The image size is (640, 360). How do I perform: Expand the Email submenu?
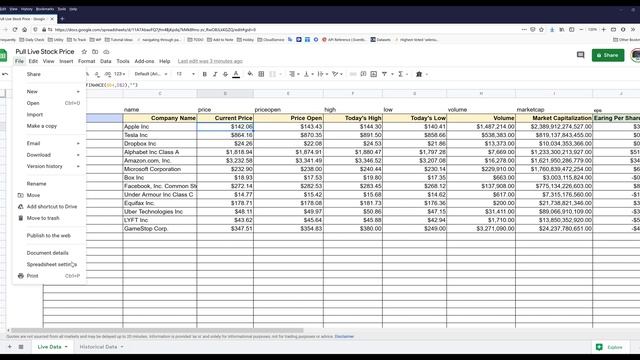click(49, 144)
